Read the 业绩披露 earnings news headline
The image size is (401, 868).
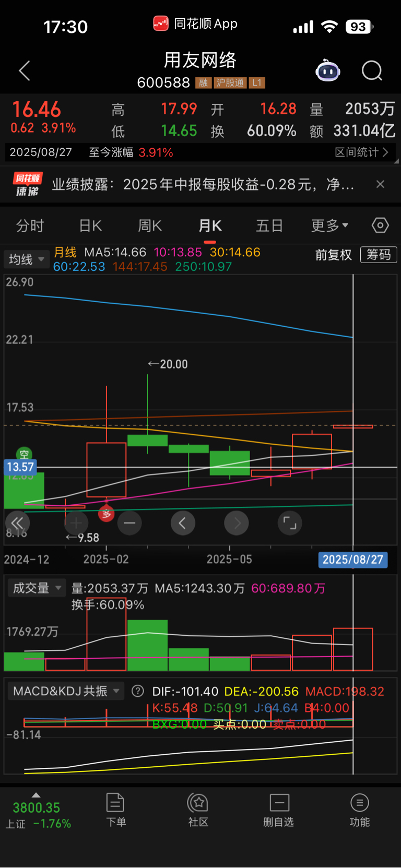[203, 184]
